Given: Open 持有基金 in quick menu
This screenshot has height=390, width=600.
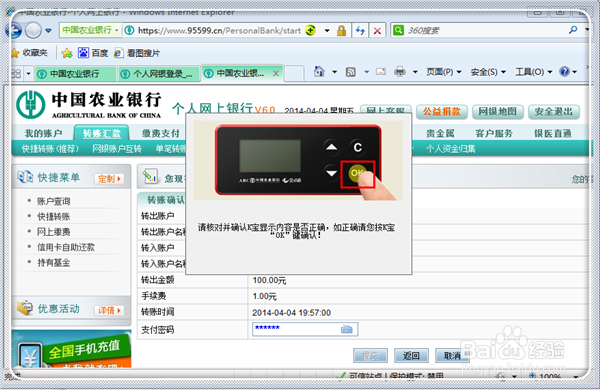Looking at the screenshot, I should [53, 263].
